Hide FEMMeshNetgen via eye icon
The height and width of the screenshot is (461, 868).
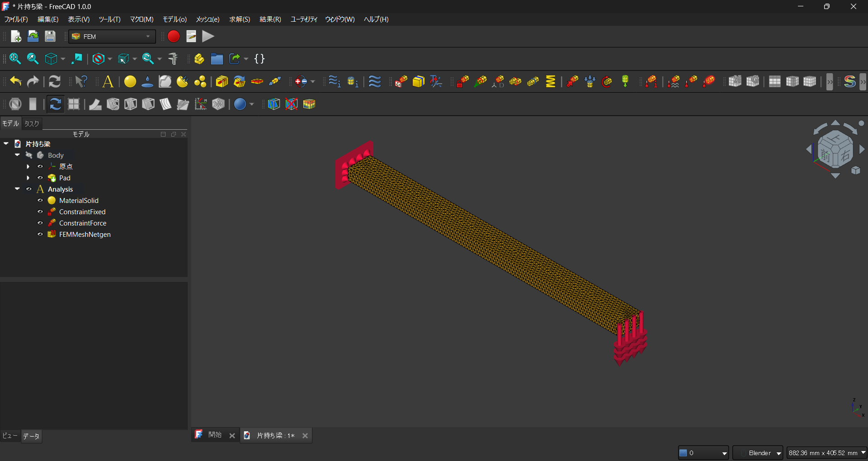point(40,235)
